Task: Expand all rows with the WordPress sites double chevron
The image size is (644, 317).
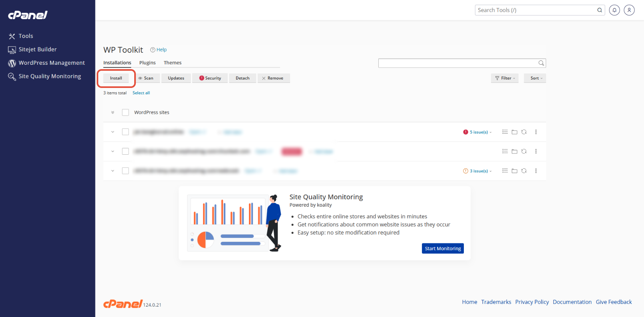Action: [113, 112]
